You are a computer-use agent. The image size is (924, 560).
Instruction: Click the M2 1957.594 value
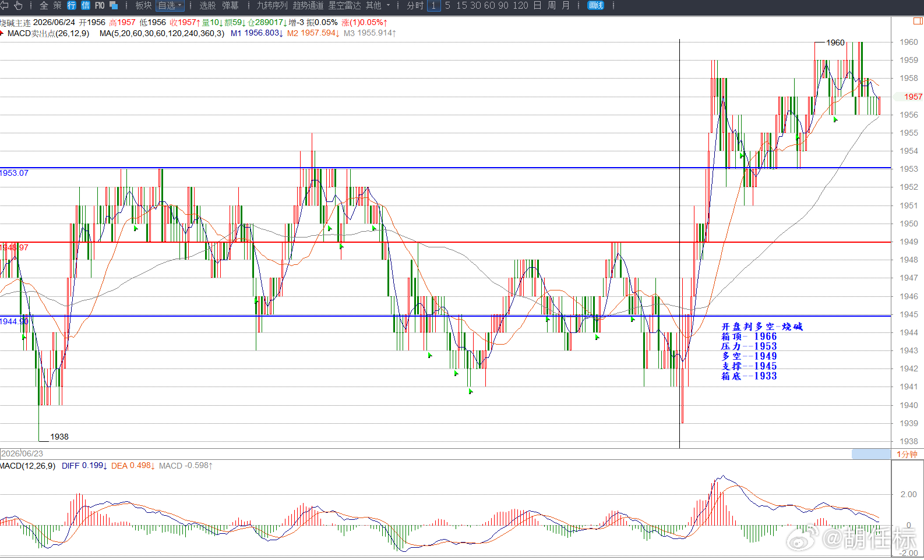click(x=313, y=33)
